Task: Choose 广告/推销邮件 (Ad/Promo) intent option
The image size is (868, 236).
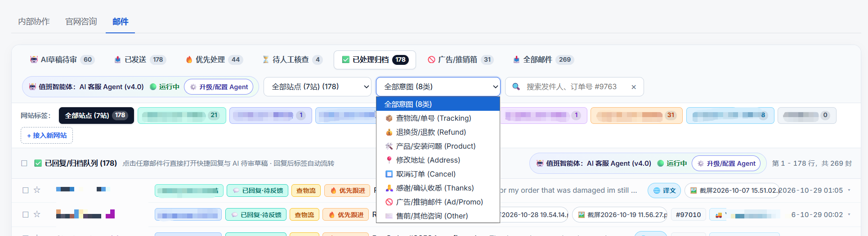Action: pyautogui.click(x=438, y=202)
